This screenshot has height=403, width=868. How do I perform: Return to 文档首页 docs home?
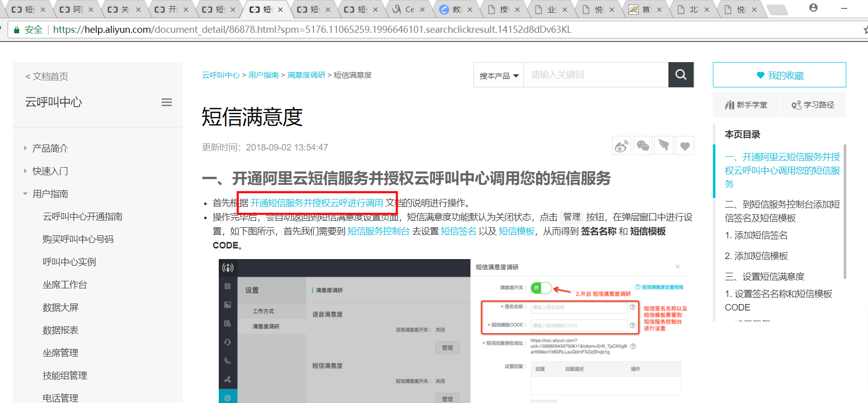click(46, 76)
